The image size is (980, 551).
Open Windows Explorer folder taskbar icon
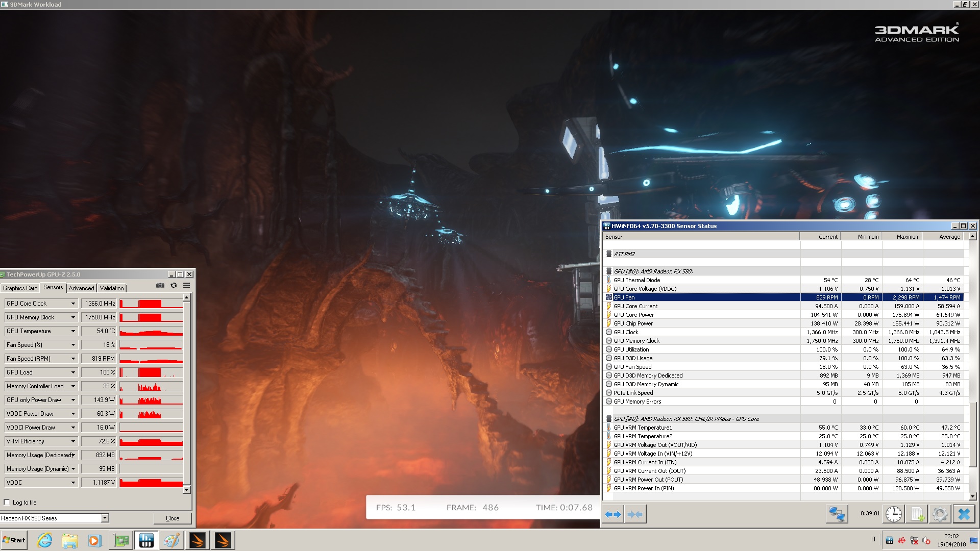[70, 540]
